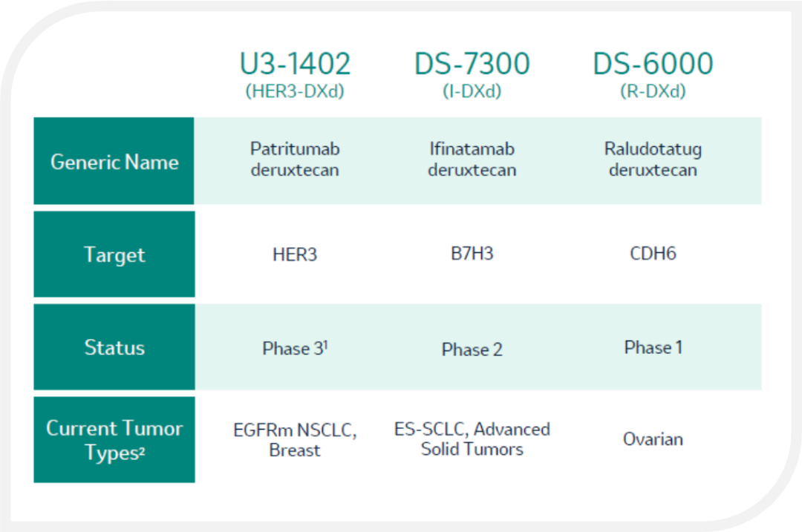Click the Generic Name row header
The height and width of the screenshot is (532, 802).
114,161
